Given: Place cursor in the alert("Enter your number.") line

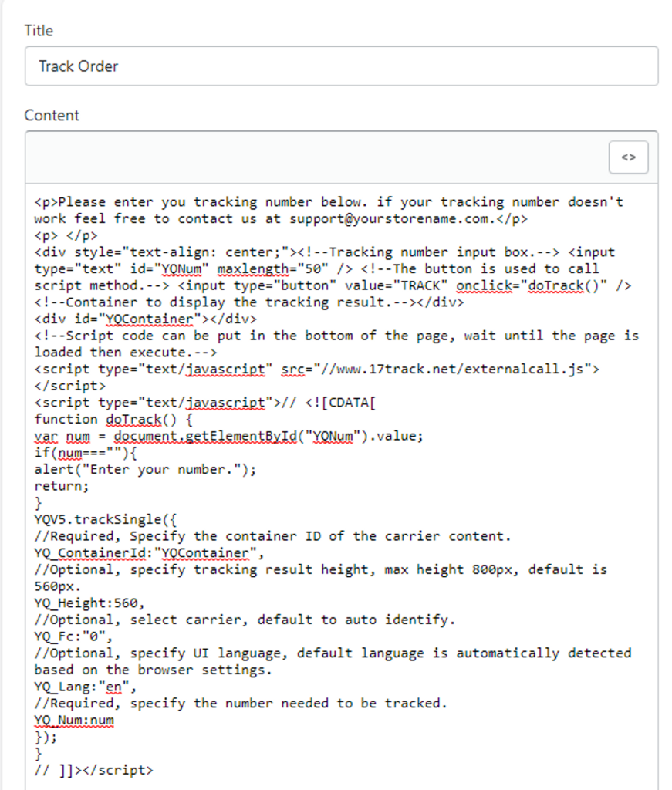Looking at the screenshot, I should [145, 470].
